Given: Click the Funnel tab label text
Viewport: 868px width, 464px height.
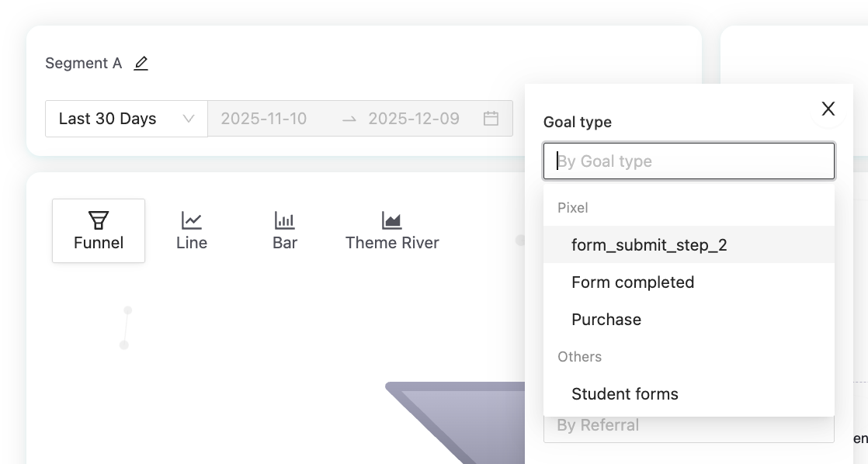Looking at the screenshot, I should [99, 243].
